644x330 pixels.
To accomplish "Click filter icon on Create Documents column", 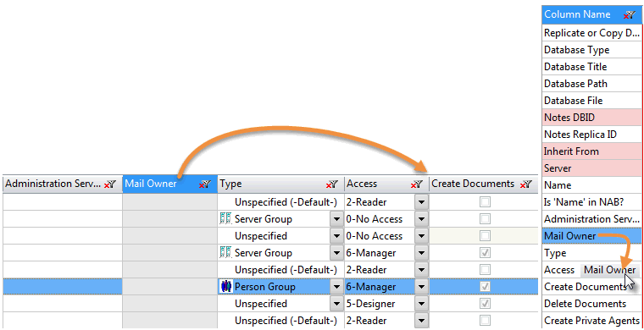I will tap(525, 184).
